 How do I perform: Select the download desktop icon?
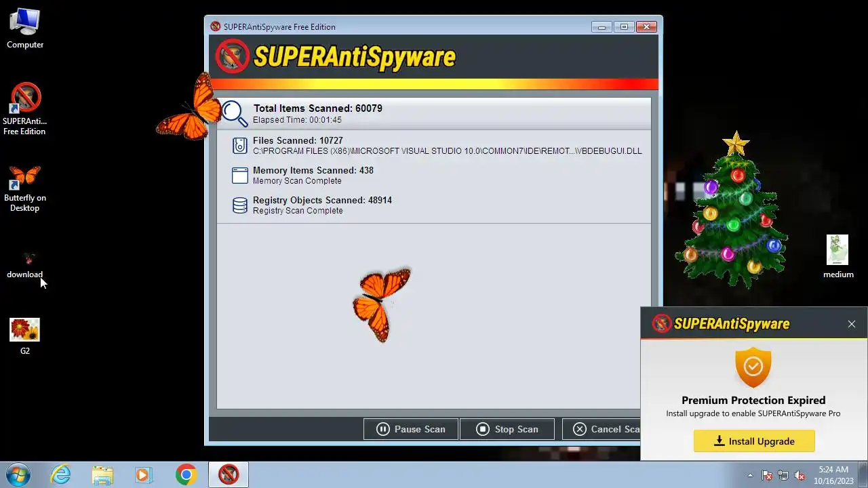(x=25, y=265)
